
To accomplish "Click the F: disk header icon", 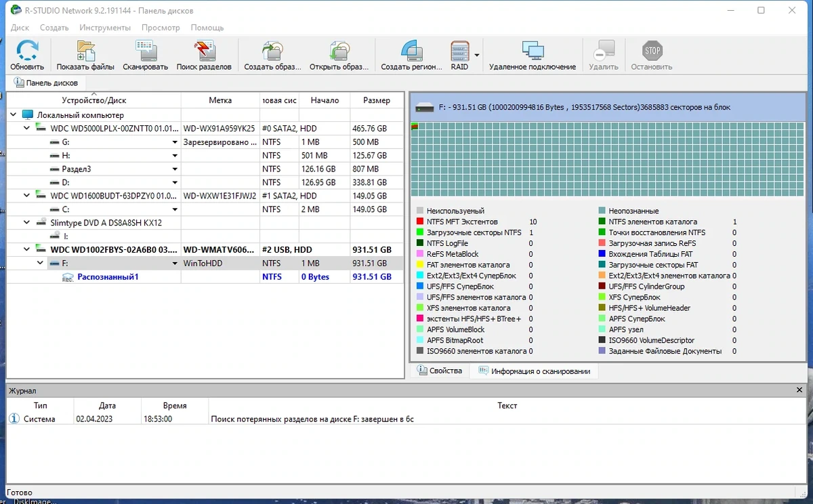I will (x=425, y=107).
